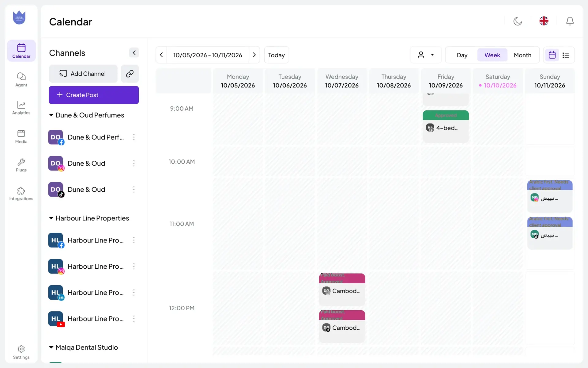Select Calendar in the sidebar
The height and width of the screenshot is (368, 588).
click(21, 51)
